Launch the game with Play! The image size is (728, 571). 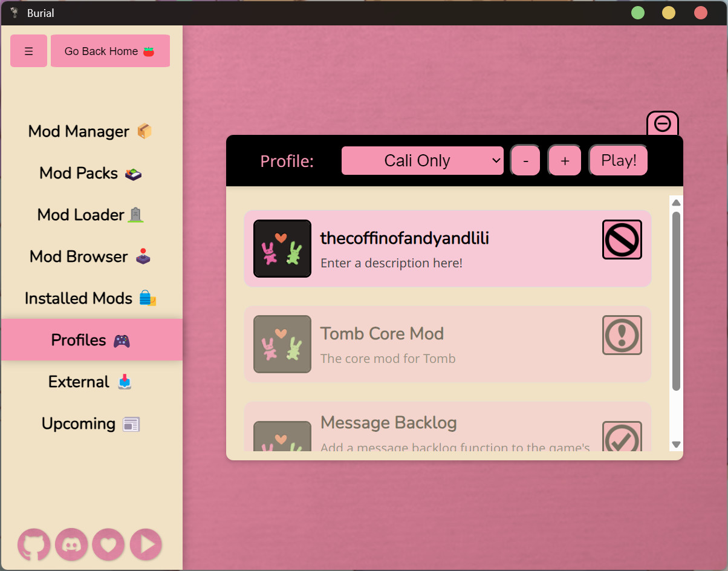[x=618, y=160]
